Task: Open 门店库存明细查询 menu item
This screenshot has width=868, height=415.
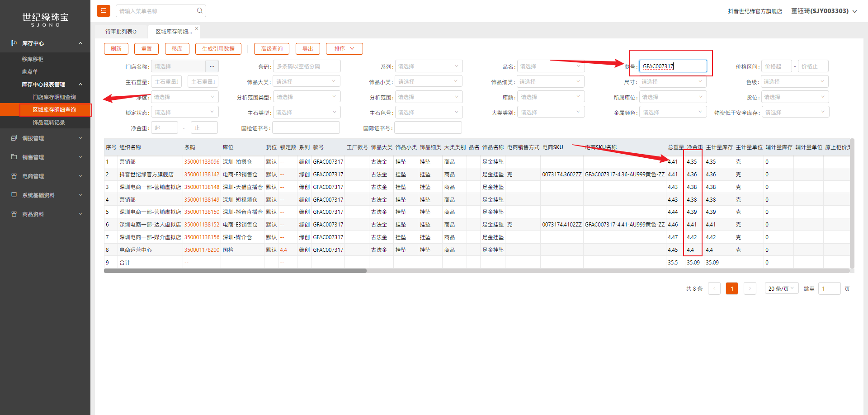Action: pos(54,97)
